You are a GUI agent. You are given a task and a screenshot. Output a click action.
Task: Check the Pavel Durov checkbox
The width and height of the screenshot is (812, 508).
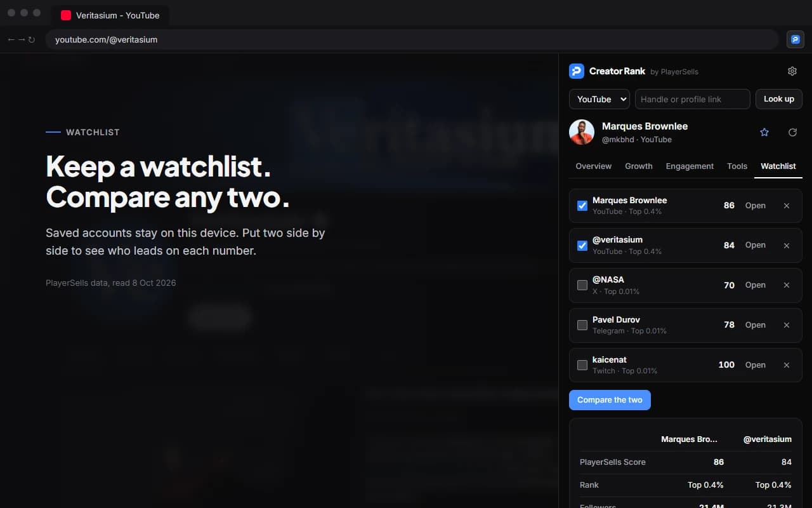coord(582,325)
